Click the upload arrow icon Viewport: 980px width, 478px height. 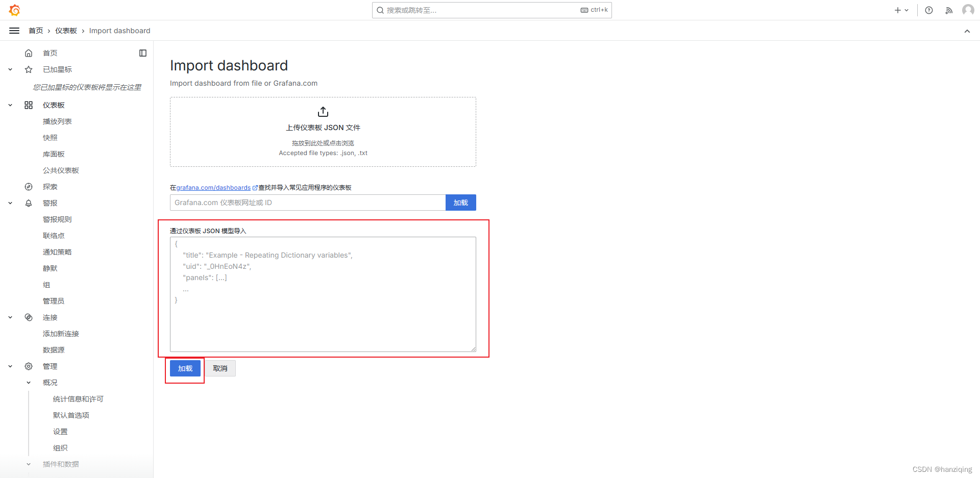tap(323, 112)
